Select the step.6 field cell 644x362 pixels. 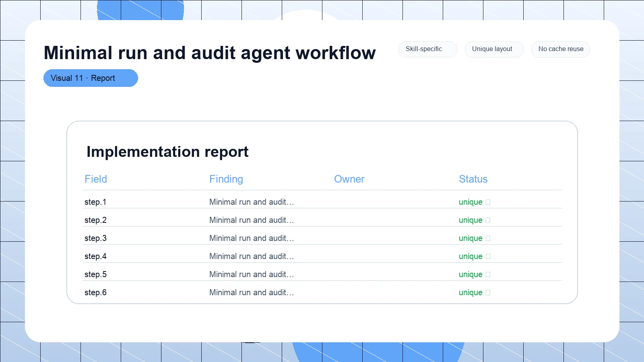(x=95, y=292)
